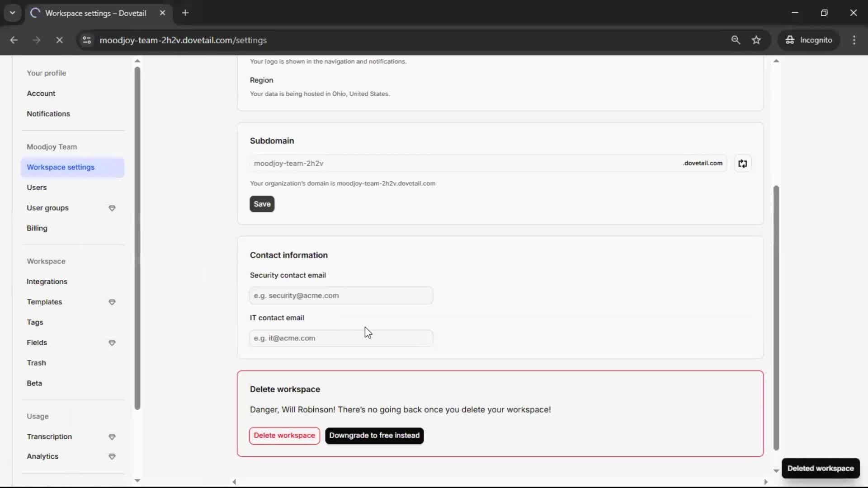Expand the tab search dropdown arrow
Image resolution: width=868 pixels, height=488 pixels.
point(13,13)
